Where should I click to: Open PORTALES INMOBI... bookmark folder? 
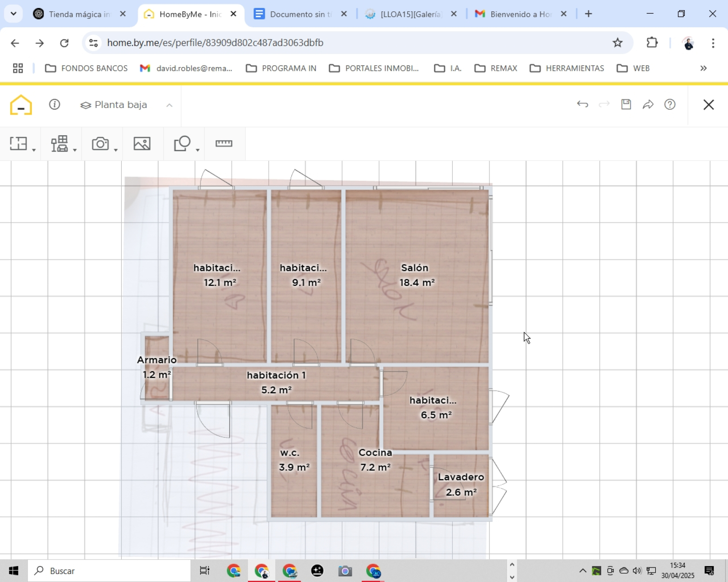tap(374, 69)
